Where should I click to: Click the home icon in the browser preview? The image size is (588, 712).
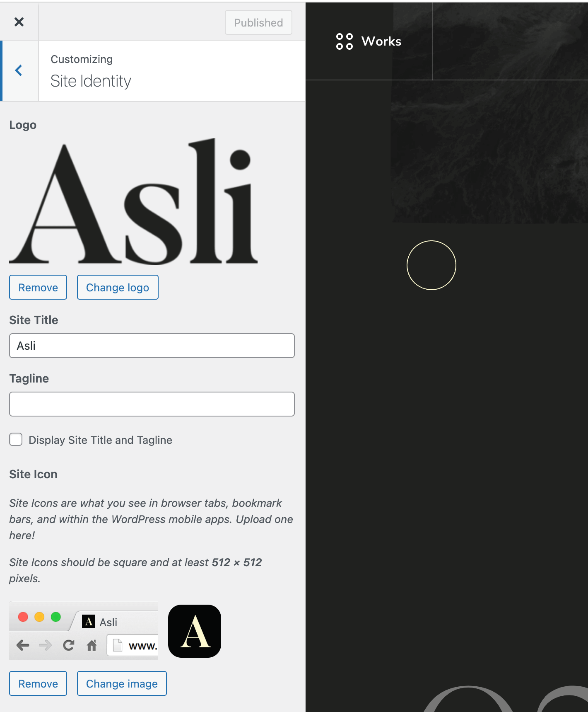tap(92, 645)
